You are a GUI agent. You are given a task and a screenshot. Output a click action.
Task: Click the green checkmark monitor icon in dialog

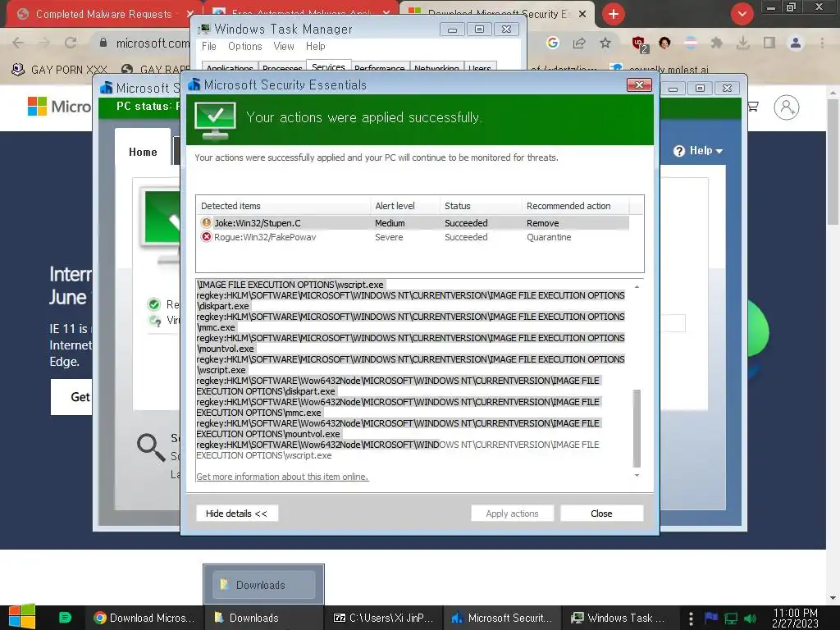[x=215, y=120]
